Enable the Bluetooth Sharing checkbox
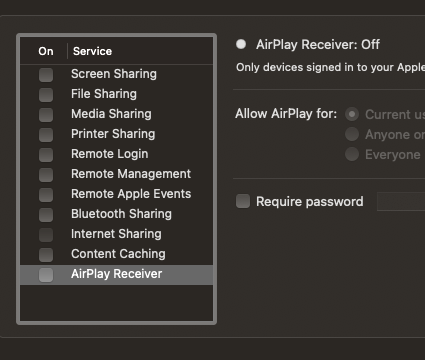425x360 pixels. (x=46, y=215)
